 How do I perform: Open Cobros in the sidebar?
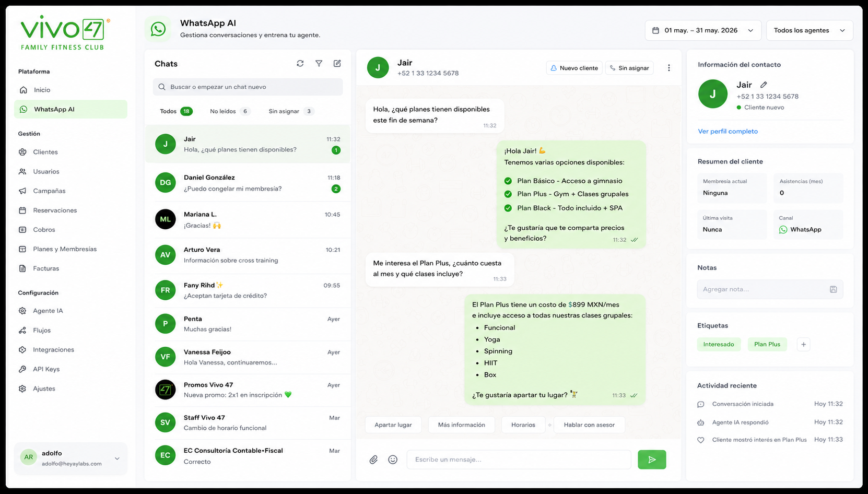pyautogui.click(x=71, y=229)
